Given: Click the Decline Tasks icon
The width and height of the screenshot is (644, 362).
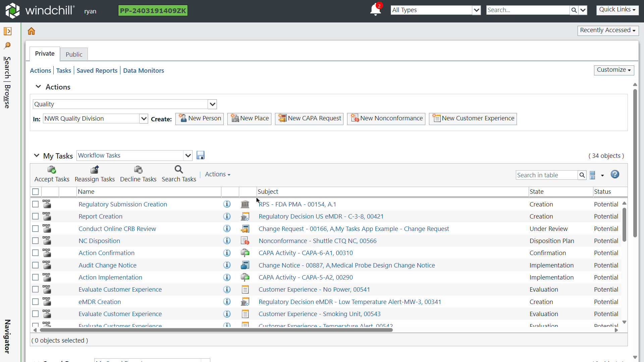Looking at the screenshot, I should coord(138,170).
